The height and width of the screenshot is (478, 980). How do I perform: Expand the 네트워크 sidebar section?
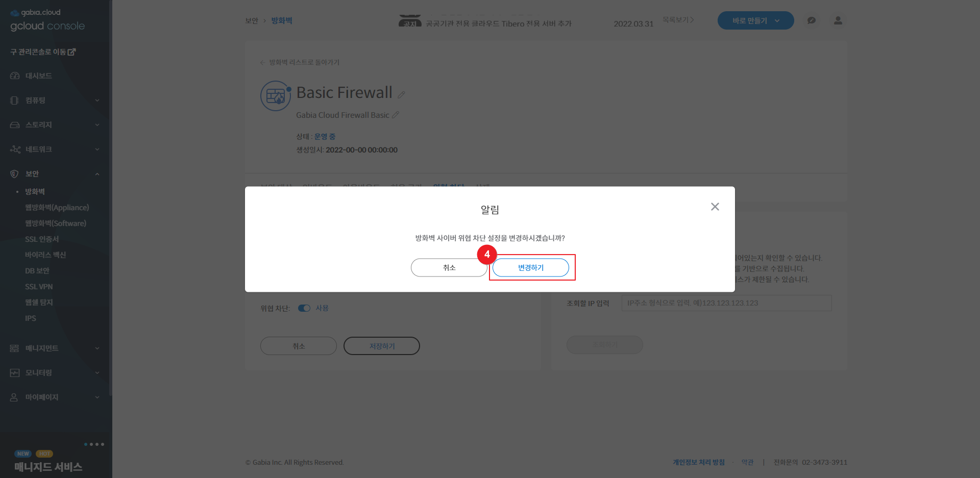[x=97, y=149]
